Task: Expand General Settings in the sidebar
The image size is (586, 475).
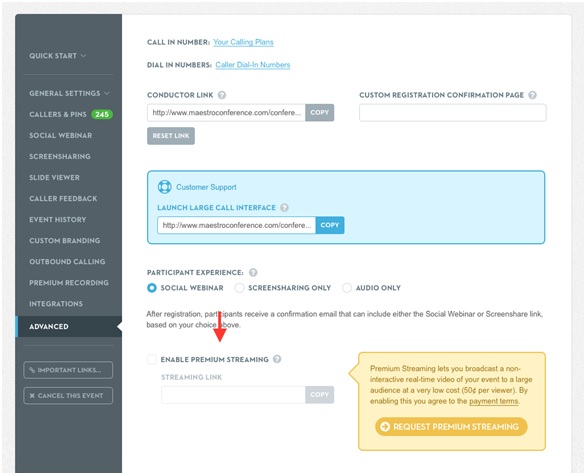Action: pyautogui.click(x=70, y=93)
